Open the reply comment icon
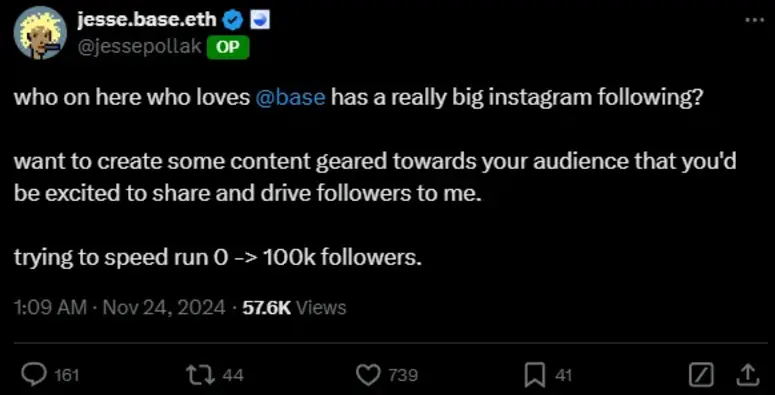The height and width of the screenshot is (395, 775). [35, 375]
